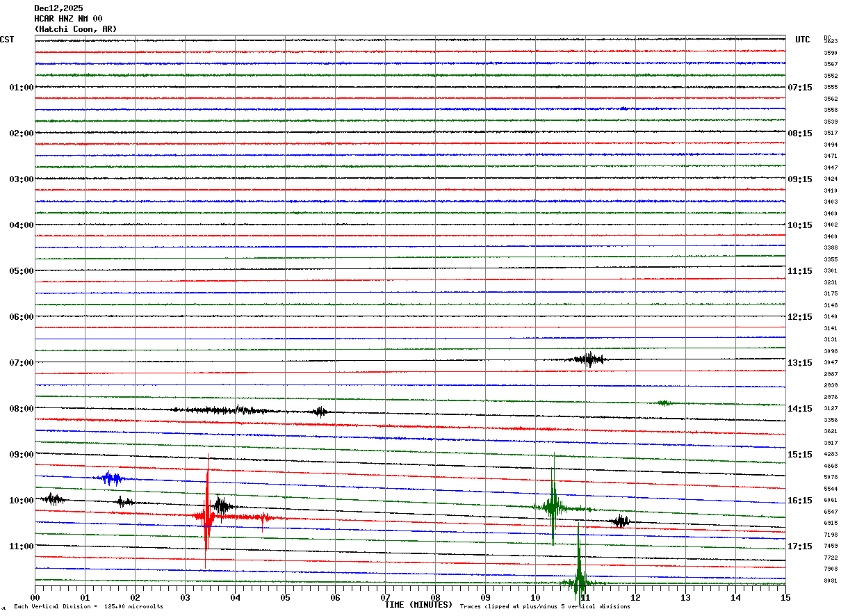Select the black event on 07:00 trace
841x616 pixels.
589,359
